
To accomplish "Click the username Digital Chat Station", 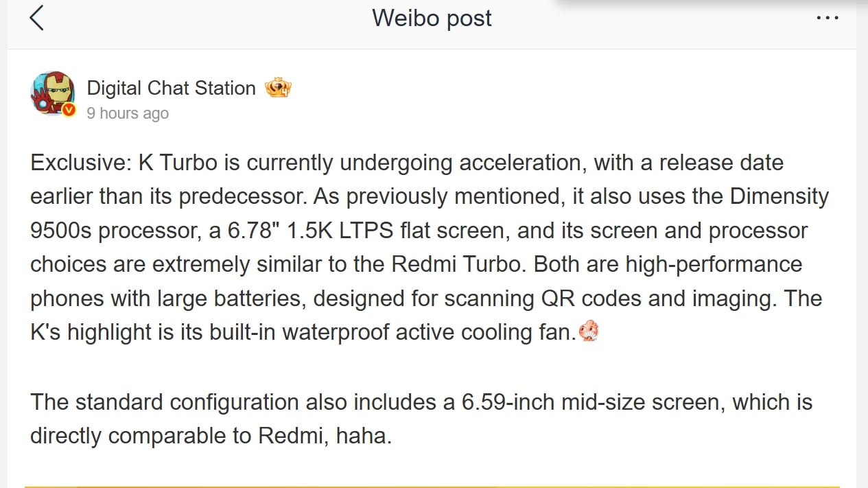I will point(170,88).
